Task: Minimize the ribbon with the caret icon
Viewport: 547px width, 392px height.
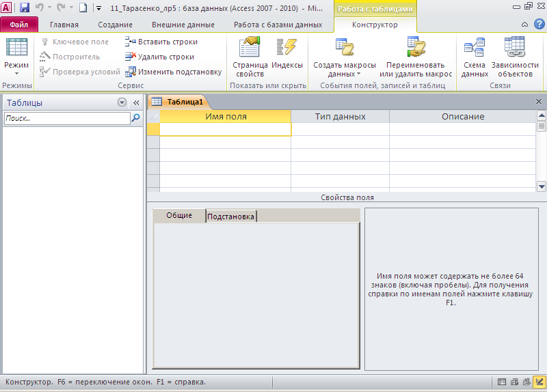Action: [x=524, y=25]
